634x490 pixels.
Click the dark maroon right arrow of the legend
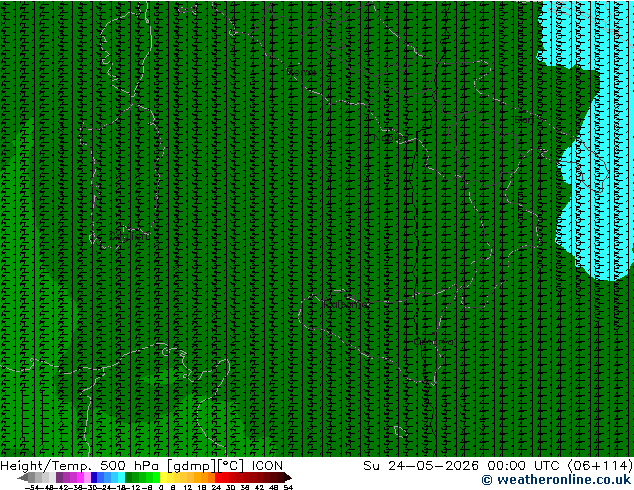287,477
